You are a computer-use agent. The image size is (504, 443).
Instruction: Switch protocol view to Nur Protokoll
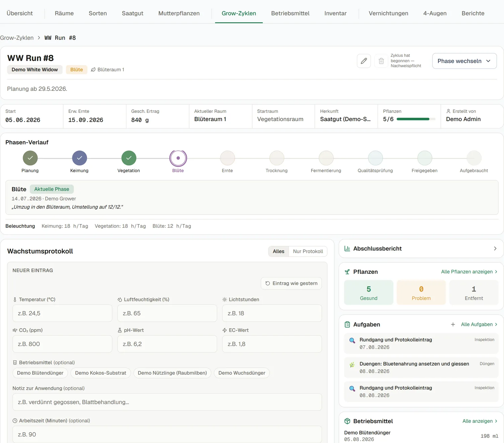coord(308,251)
